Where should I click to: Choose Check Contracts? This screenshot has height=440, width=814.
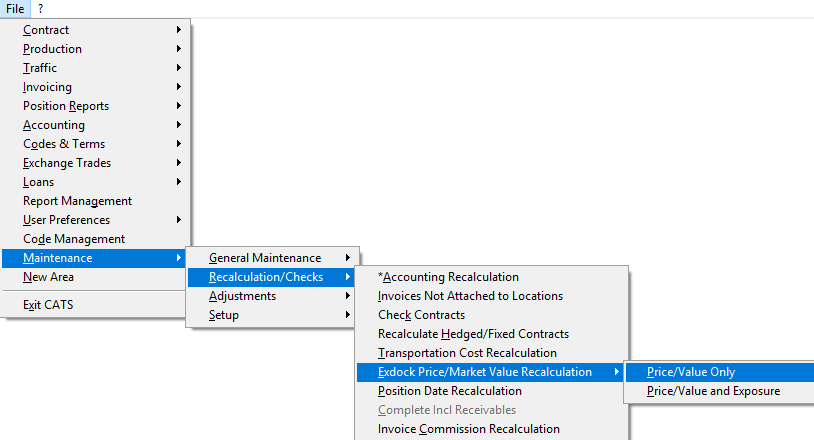492,315
